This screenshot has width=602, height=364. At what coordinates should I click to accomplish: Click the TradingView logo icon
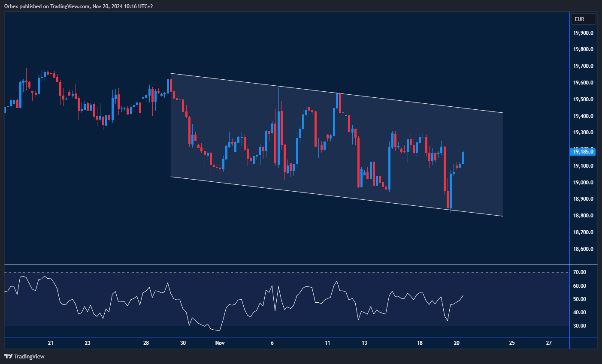tap(8, 356)
